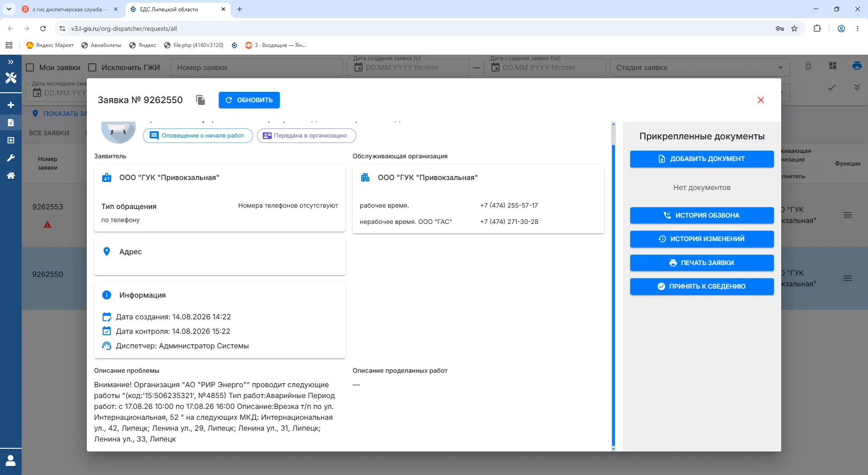Switch to the ВСЕ ЗАЯВКИ tab
This screenshot has height=475, width=868.
pyautogui.click(x=49, y=133)
